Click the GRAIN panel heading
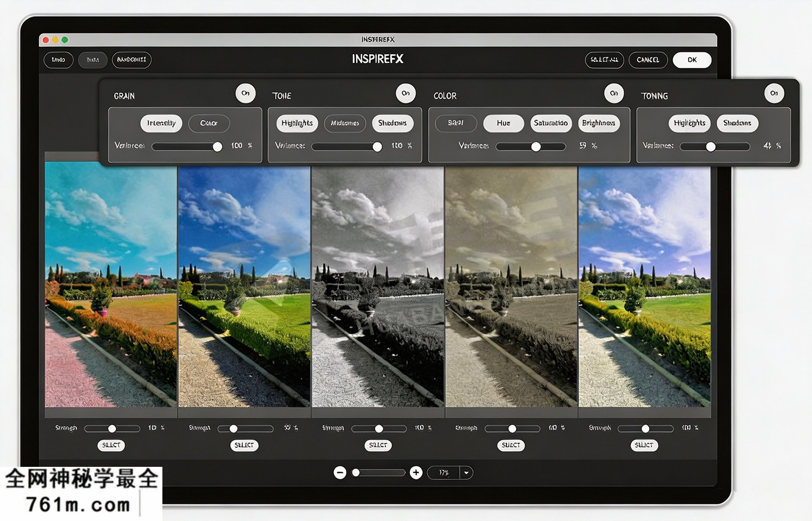Screen dimensions: 812x521 (124, 96)
